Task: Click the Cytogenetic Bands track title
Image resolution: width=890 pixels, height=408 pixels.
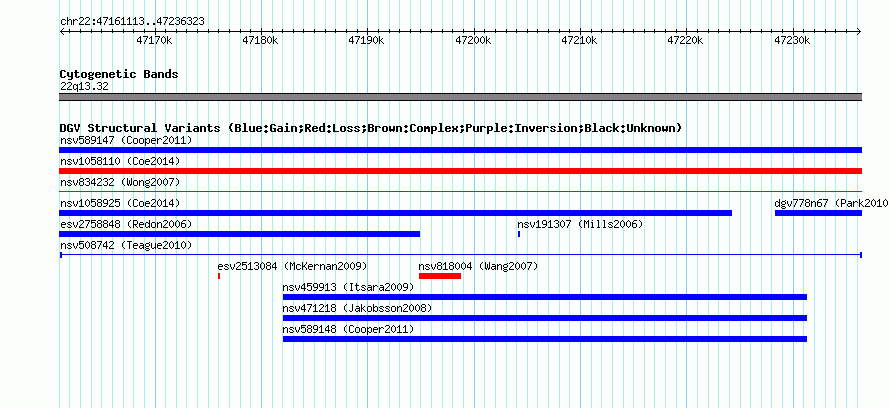Action: coord(119,74)
